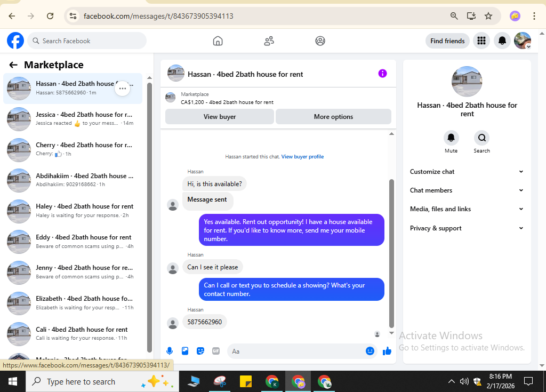The image size is (546, 392).
Task: Click the Windows taskbar search box
Action: 102,381
